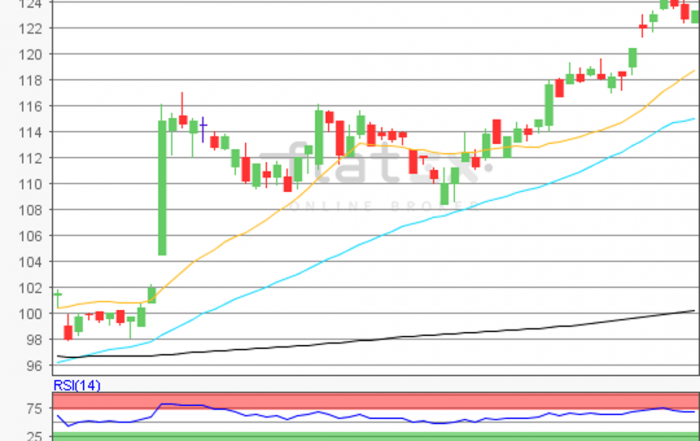This screenshot has width=700, height=441.
Task: Click the RSI(14) indicator label
Action: pos(76,385)
